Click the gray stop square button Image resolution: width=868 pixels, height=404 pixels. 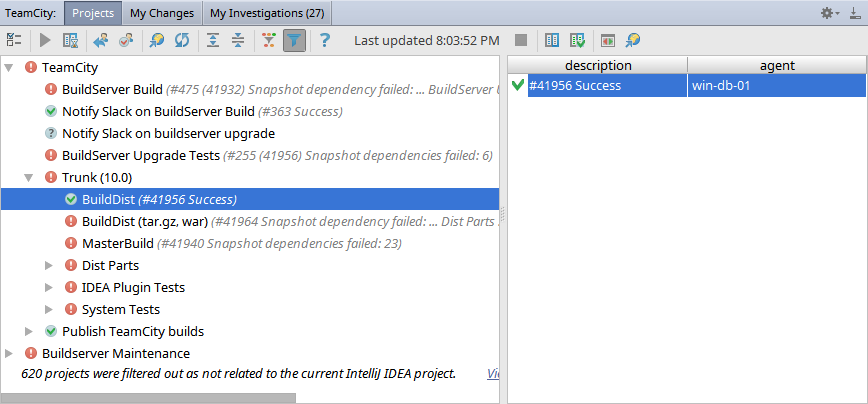(520, 40)
